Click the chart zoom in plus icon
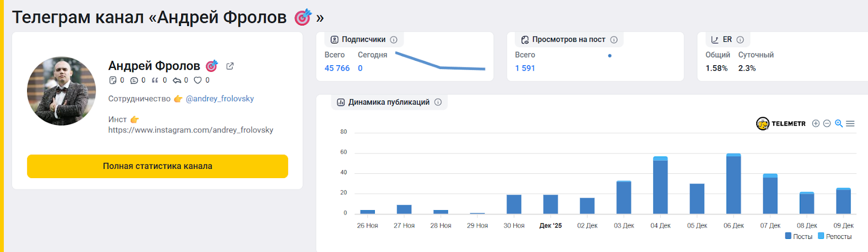Screen dimensions: 868x252 pos(815,124)
